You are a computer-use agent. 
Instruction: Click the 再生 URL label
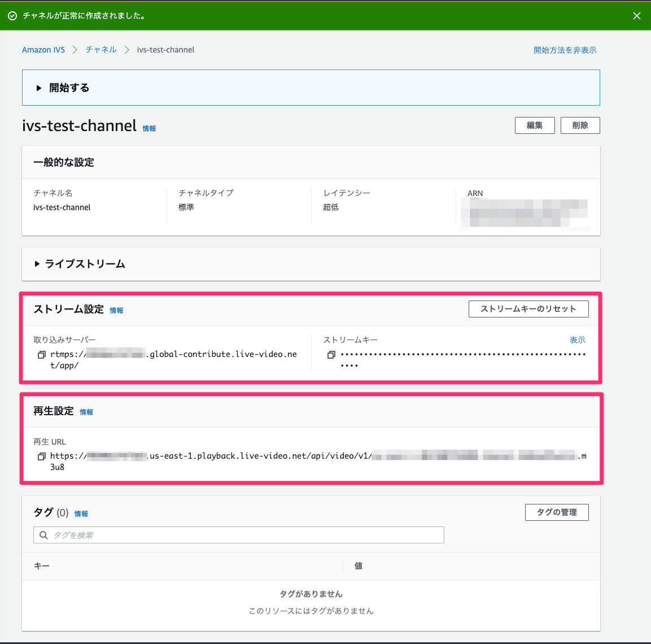50,442
